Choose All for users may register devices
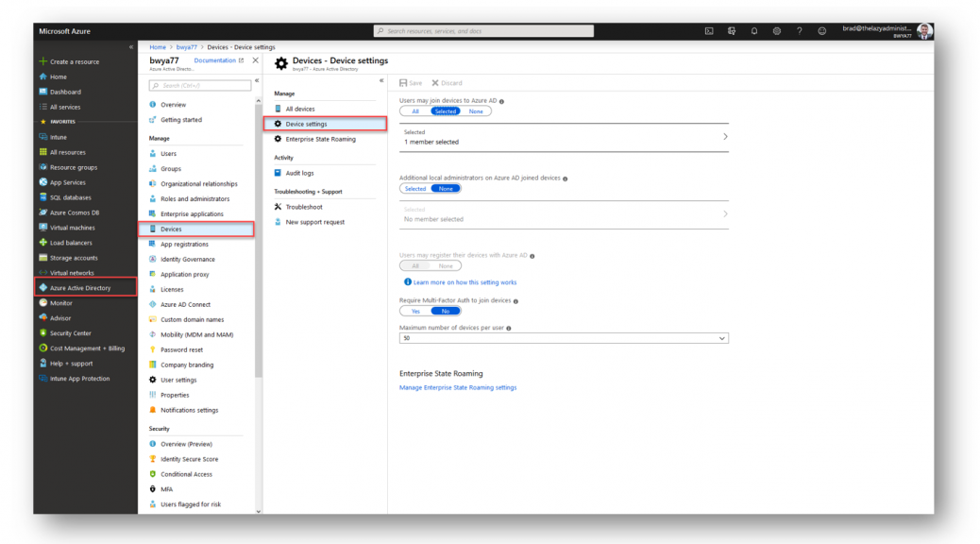980x544 pixels. pyautogui.click(x=415, y=266)
